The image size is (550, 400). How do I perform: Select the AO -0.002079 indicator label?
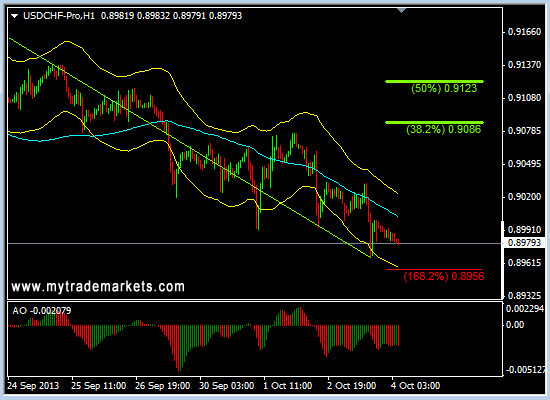tap(42, 311)
